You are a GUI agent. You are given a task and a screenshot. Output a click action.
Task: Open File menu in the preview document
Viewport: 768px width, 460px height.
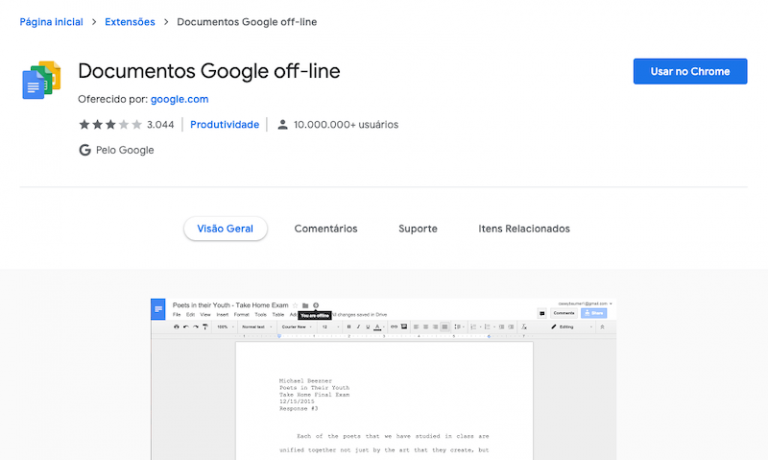pos(177,315)
